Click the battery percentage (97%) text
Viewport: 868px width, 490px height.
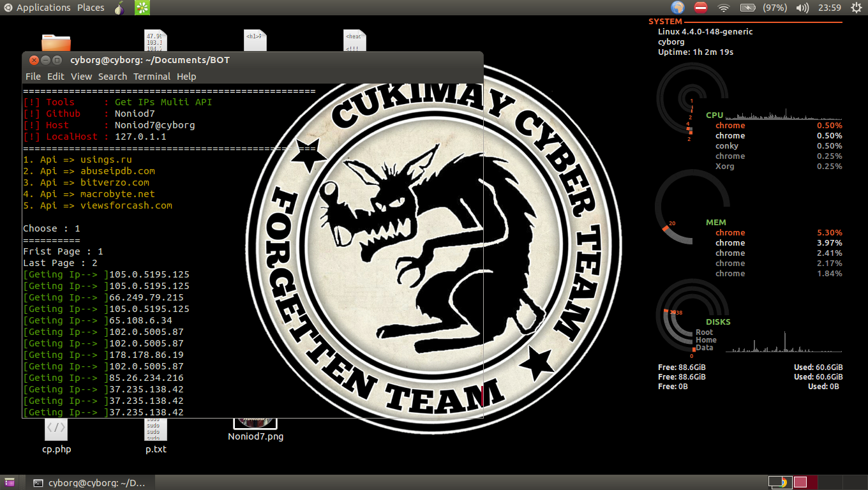(x=775, y=8)
